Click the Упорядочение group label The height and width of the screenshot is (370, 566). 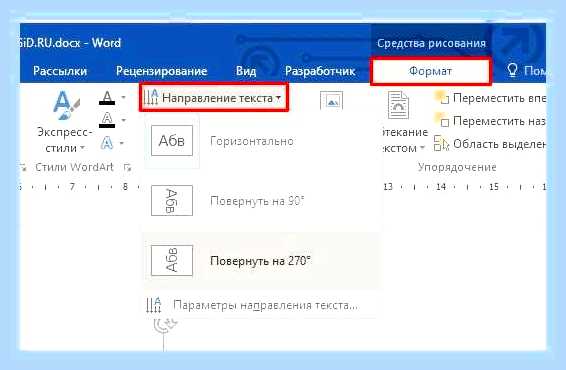pos(457,167)
